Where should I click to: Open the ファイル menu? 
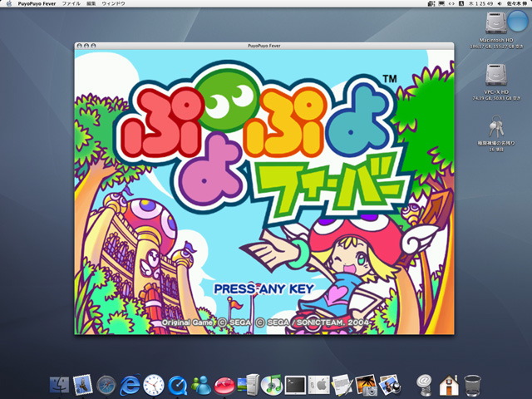tap(71, 3)
